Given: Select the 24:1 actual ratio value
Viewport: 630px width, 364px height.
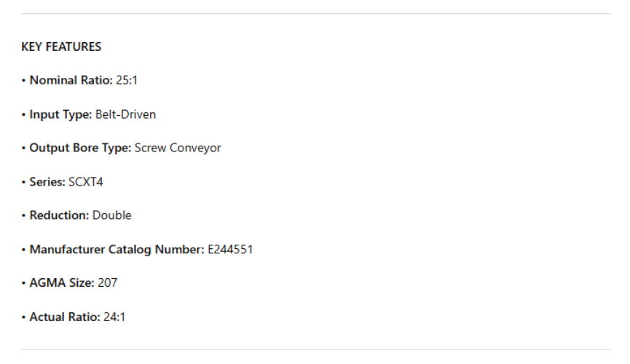Looking at the screenshot, I should pyautogui.click(x=114, y=317).
